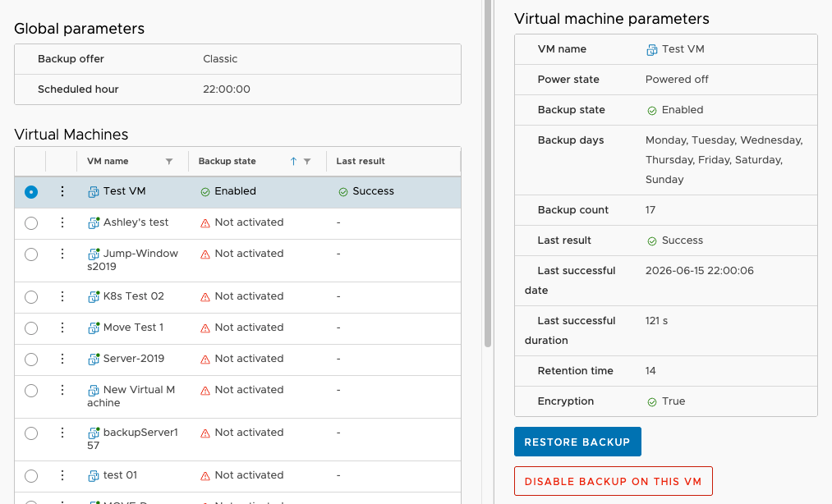
Task: Open actions menu for the Test VM row
Action: pyautogui.click(x=62, y=191)
